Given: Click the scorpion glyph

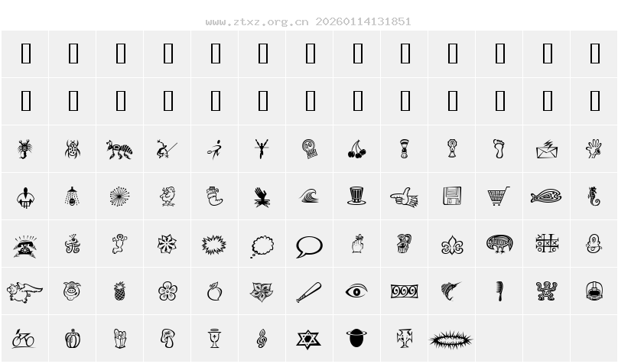Looking at the screenshot, I should [24, 149].
